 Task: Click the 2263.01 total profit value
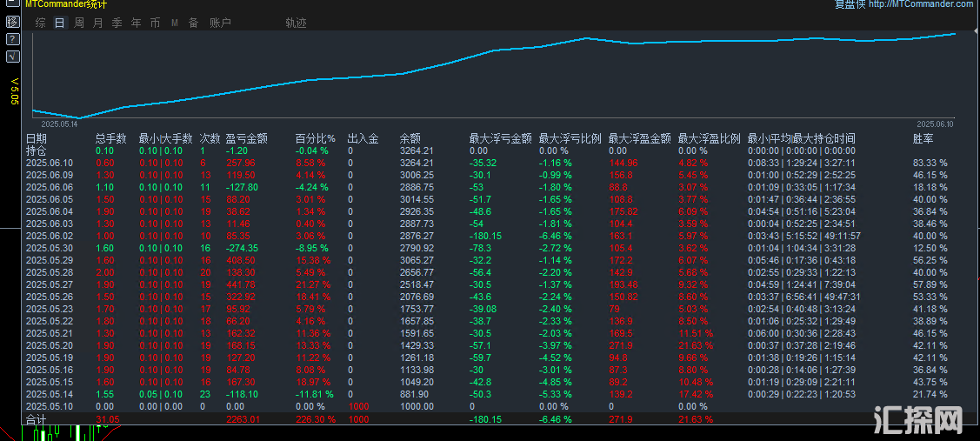[x=243, y=419]
